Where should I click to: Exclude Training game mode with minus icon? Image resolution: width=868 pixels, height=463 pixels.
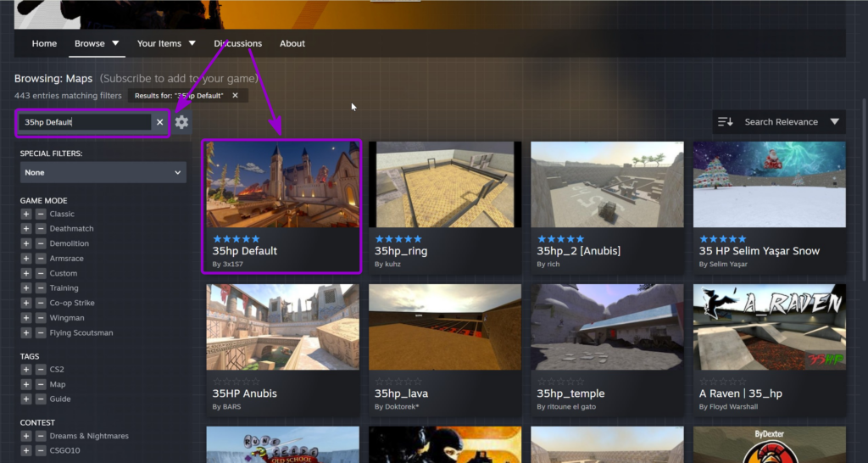point(41,288)
